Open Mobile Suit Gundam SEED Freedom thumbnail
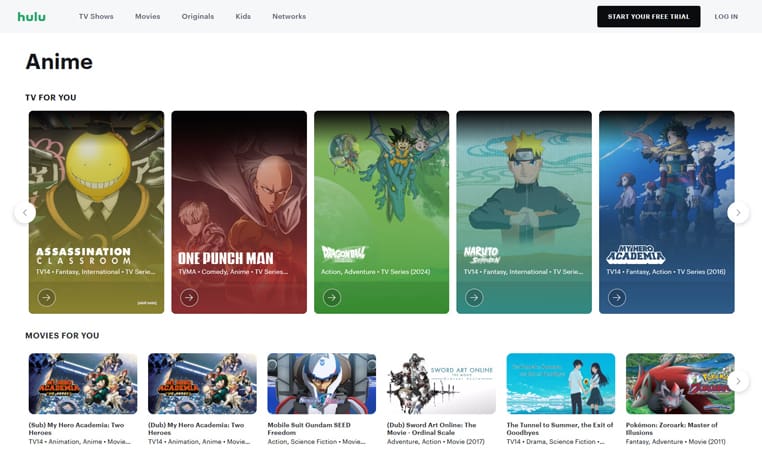This screenshot has width=762, height=464. pyautogui.click(x=322, y=383)
